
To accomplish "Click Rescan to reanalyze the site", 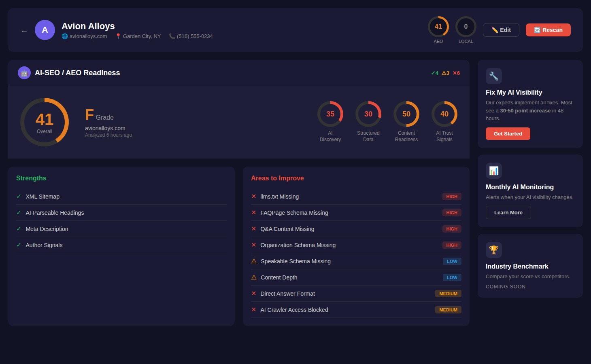I will click(x=548, y=30).
